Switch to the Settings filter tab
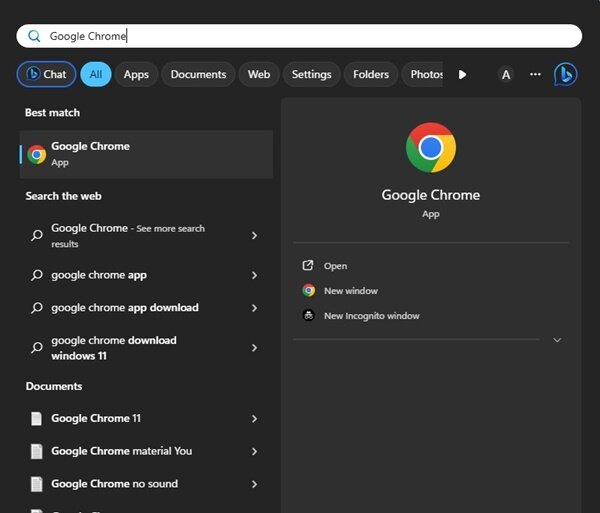This screenshot has height=513, width=600. tap(311, 74)
